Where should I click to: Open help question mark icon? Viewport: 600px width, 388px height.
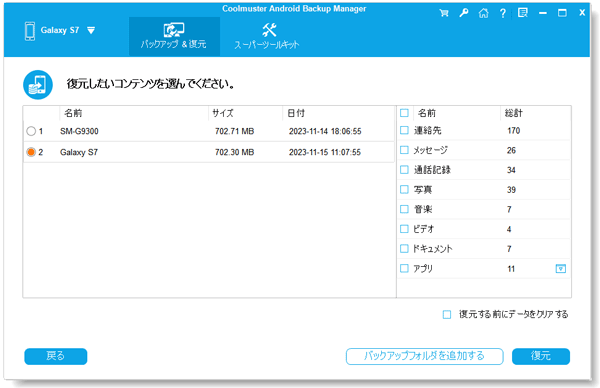[x=503, y=13]
